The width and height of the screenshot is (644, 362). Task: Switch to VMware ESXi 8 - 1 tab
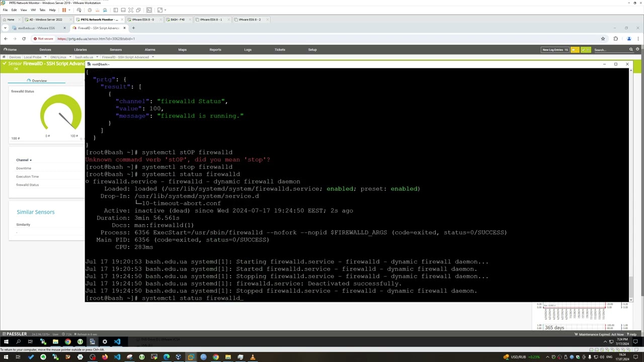(x=211, y=20)
